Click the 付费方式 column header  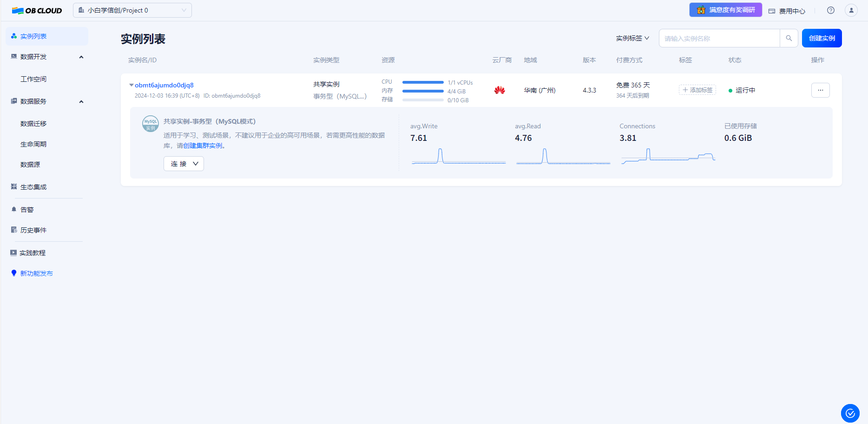coord(629,60)
